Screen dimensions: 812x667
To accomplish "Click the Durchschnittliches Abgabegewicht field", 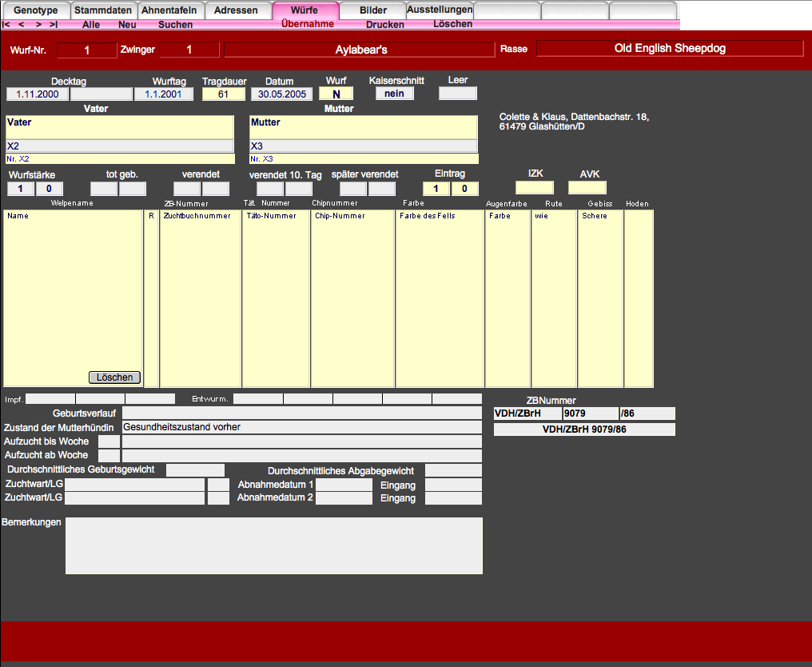I will click(x=454, y=470).
